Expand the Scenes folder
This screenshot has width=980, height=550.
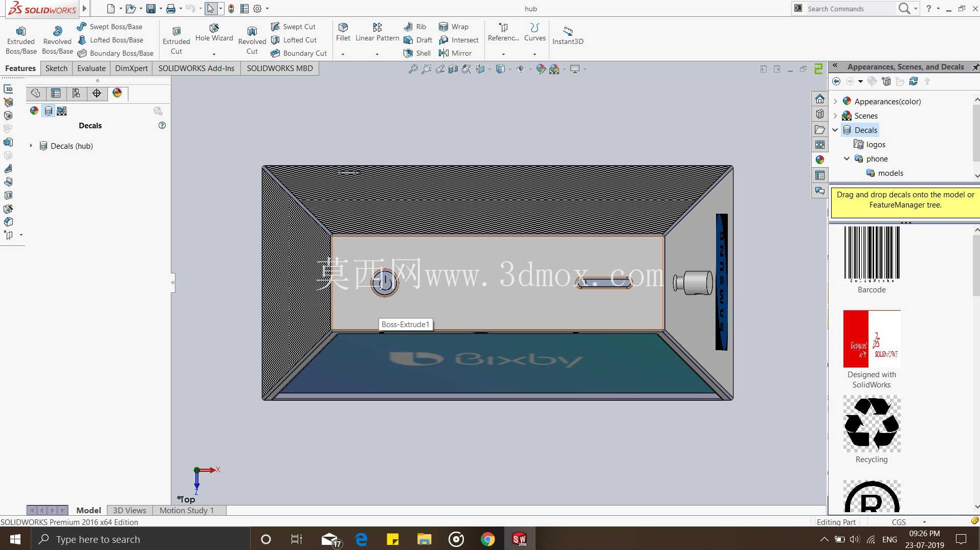(835, 116)
